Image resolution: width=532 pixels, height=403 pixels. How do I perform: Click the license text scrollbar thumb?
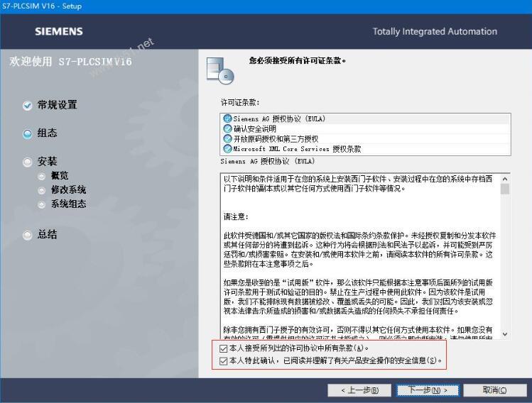(x=505, y=189)
